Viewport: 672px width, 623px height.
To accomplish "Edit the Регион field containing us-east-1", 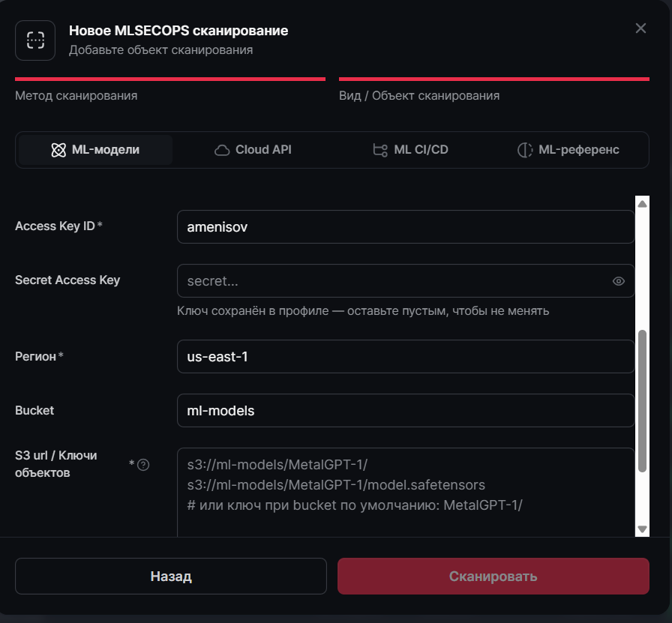I will [406, 357].
